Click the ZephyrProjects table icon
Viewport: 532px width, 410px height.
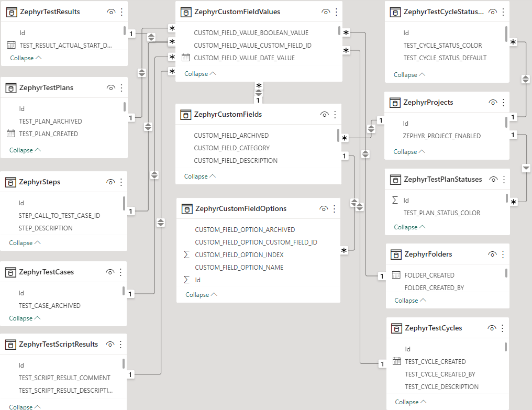[395, 103]
